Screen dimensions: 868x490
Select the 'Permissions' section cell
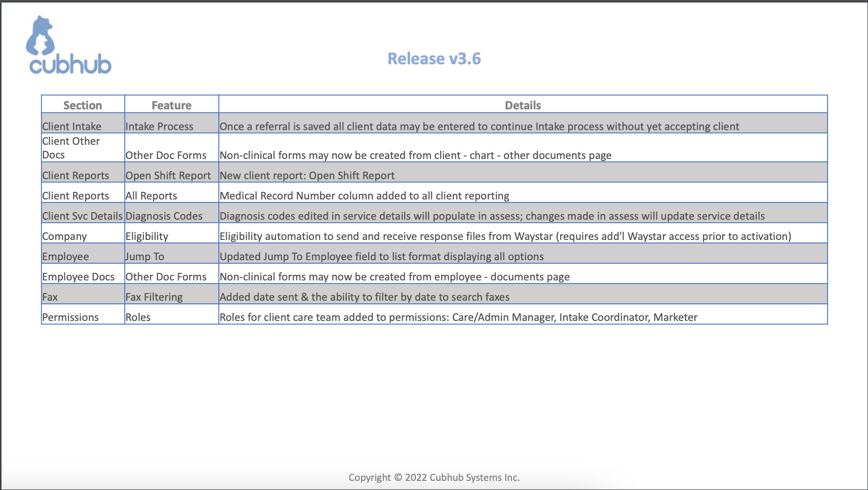click(83, 314)
